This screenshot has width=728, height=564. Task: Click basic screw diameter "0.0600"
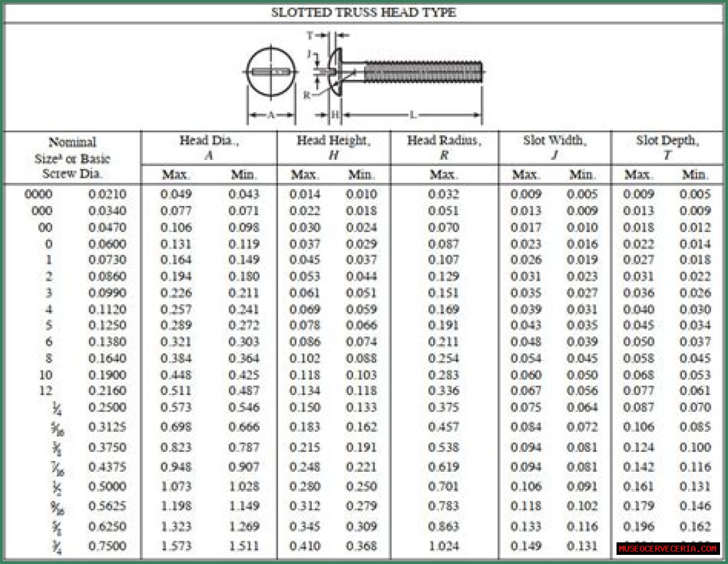tap(107, 244)
